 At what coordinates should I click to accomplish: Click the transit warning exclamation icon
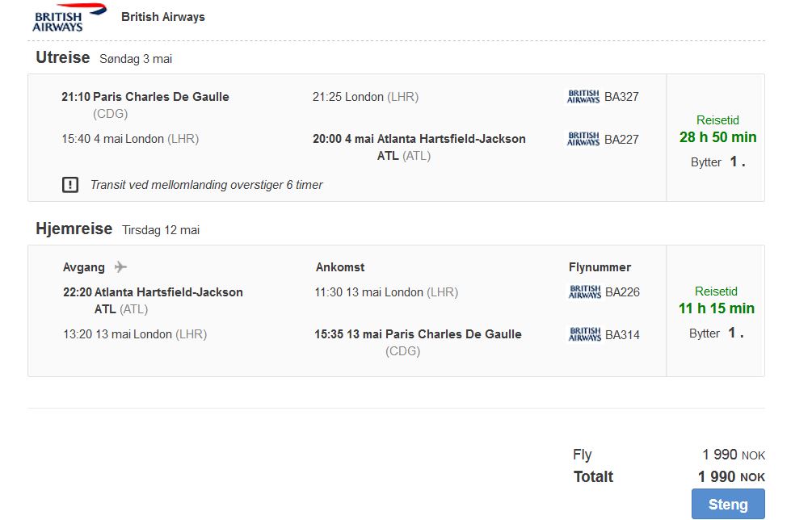70,185
